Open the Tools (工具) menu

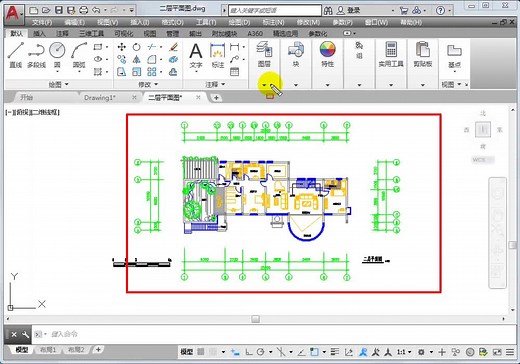tap(206, 22)
